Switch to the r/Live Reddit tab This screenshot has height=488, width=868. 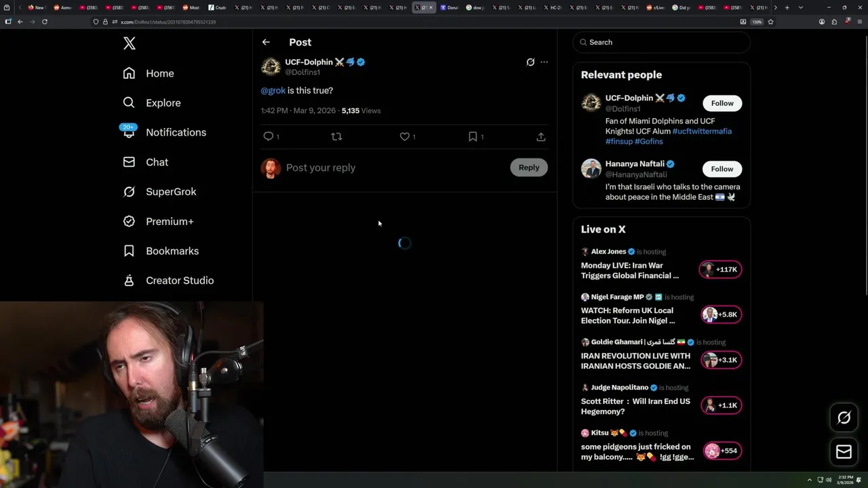[656, 7]
